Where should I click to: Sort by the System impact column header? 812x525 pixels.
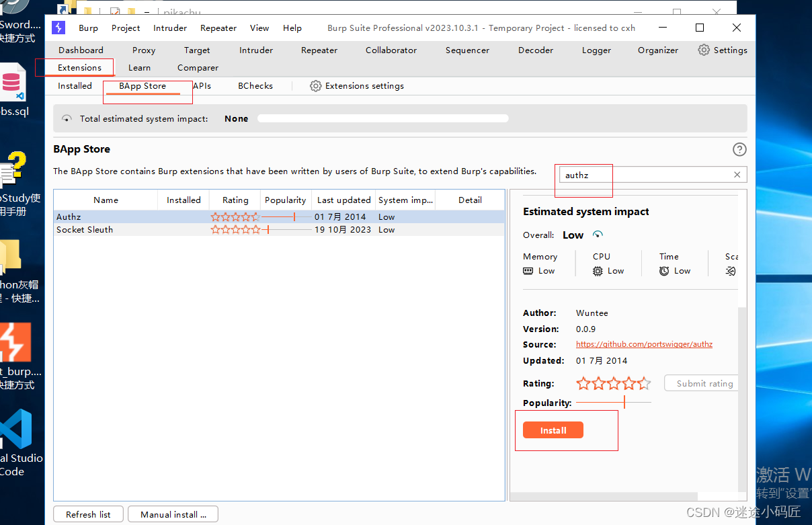tap(405, 200)
